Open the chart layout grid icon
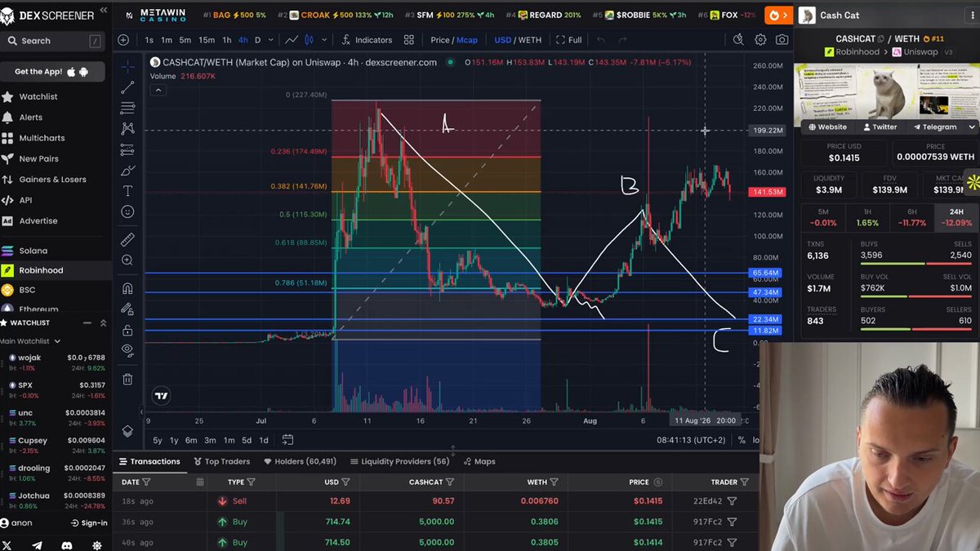This screenshot has width=980, height=551. 408,40
